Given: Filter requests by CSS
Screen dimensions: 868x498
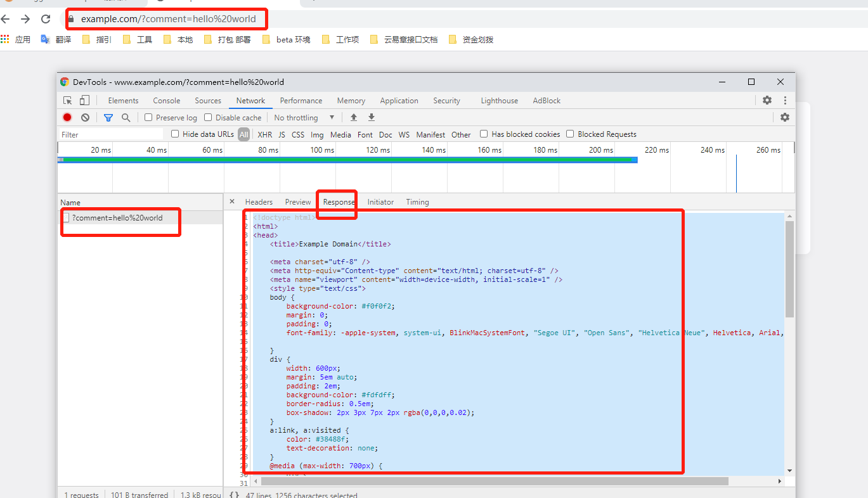Looking at the screenshot, I should pyautogui.click(x=298, y=134).
